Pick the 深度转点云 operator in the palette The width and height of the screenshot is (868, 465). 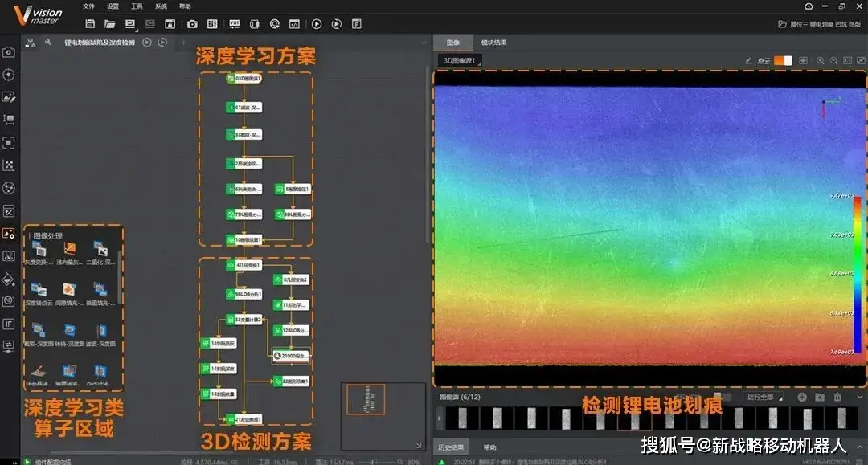(x=39, y=294)
